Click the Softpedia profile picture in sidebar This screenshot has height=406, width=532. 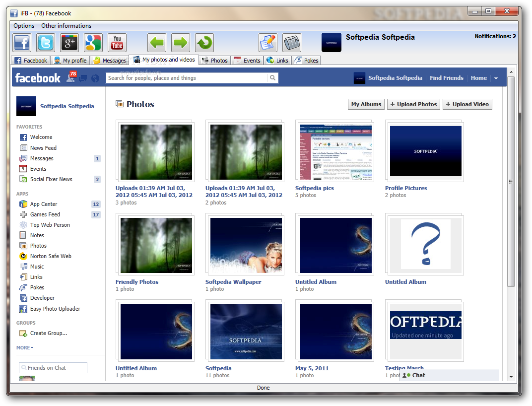26,106
